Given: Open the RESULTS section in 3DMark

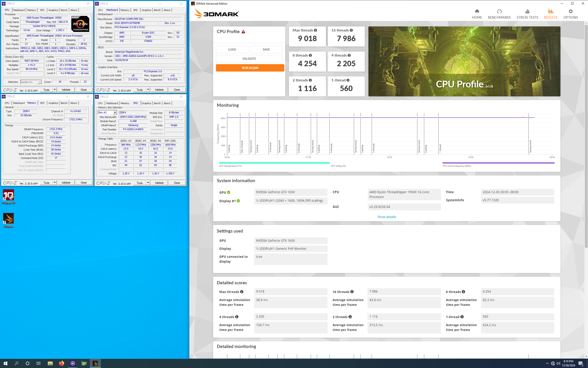Looking at the screenshot, I should 551,14.
